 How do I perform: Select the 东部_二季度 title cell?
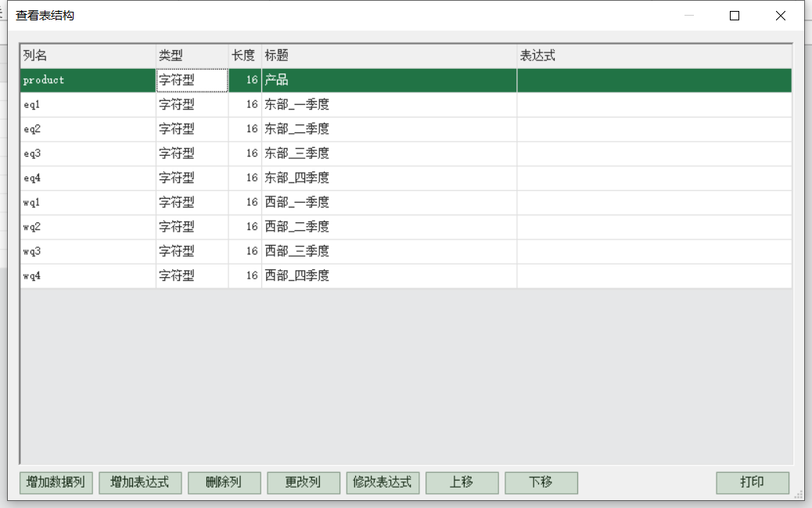pos(390,129)
